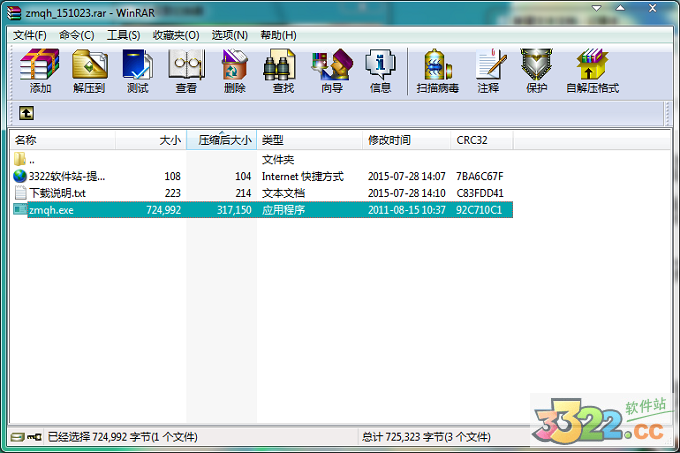Run the 测试 (Test) archive tool
680x453 pixels.
[x=138, y=71]
